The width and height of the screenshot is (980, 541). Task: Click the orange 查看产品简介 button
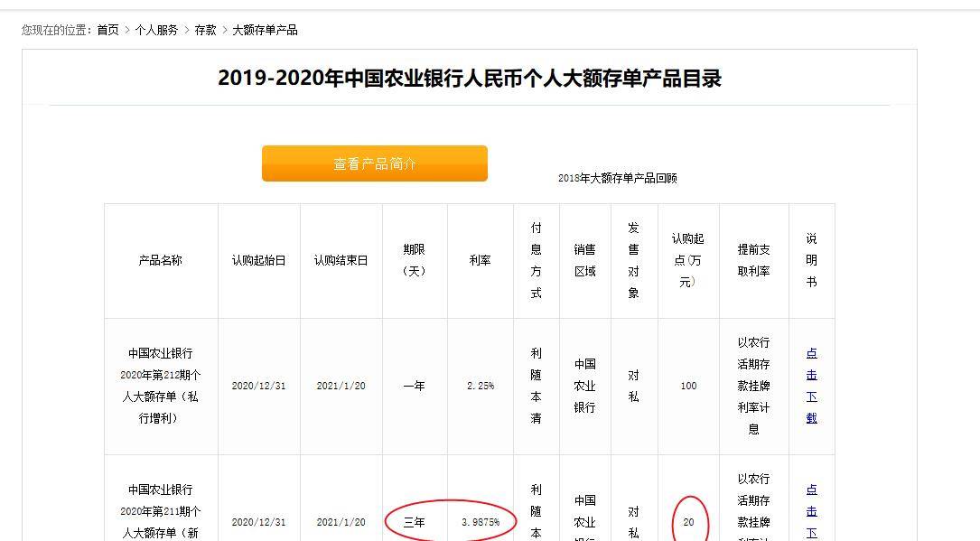click(x=374, y=163)
